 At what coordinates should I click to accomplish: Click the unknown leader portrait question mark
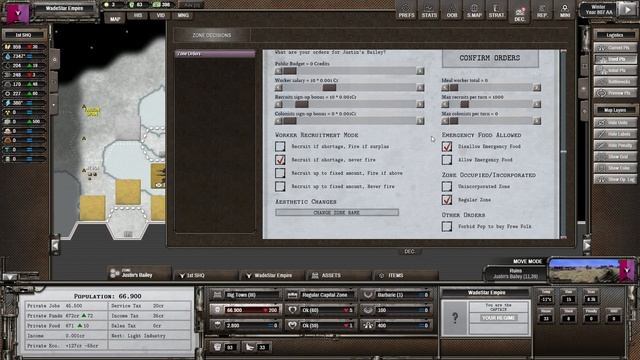tap(455, 318)
